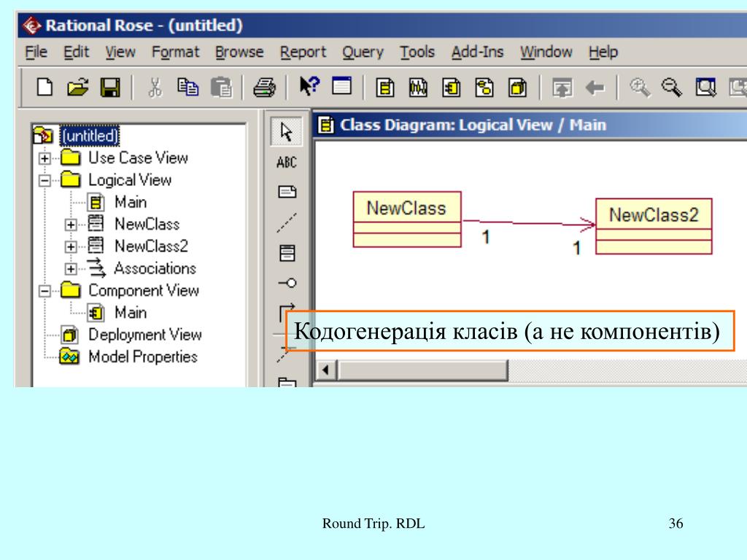Viewport: 747px width, 560px height.
Task: Click the Zoom In magnifier icon
Action: pyautogui.click(x=639, y=87)
